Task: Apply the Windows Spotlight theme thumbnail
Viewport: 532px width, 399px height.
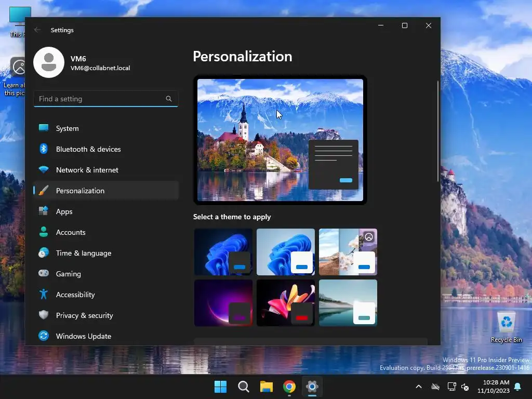Action: pyautogui.click(x=348, y=252)
